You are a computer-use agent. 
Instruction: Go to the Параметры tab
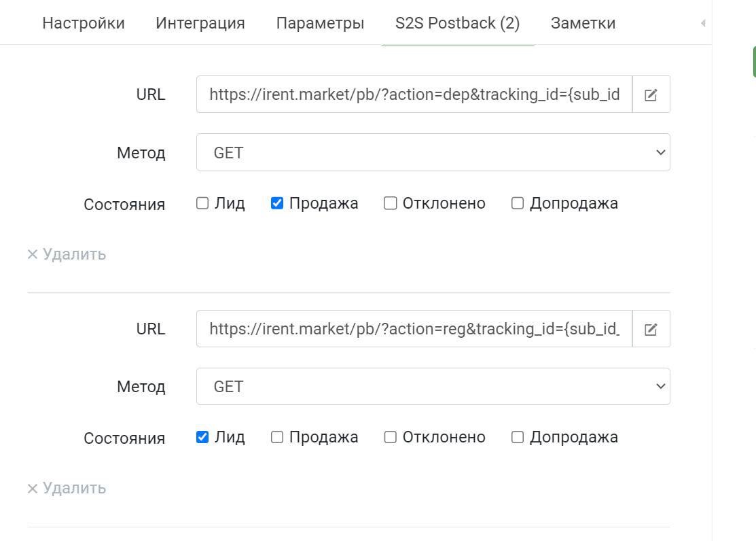[x=320, y=23]
